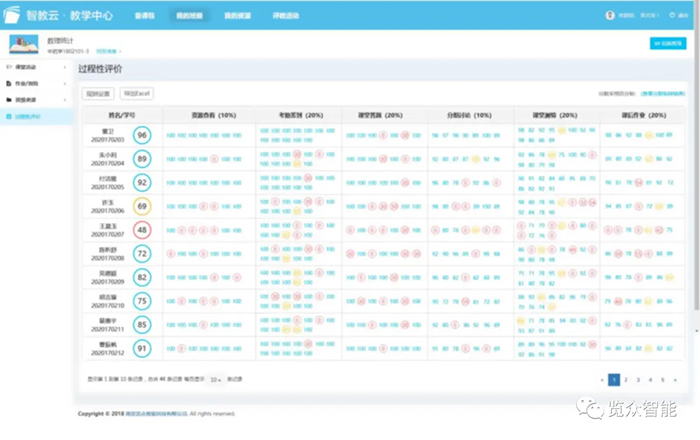Click the blue switch-class button at top right
The height and width of the screenshot is (440, 700).
point(667,44)
